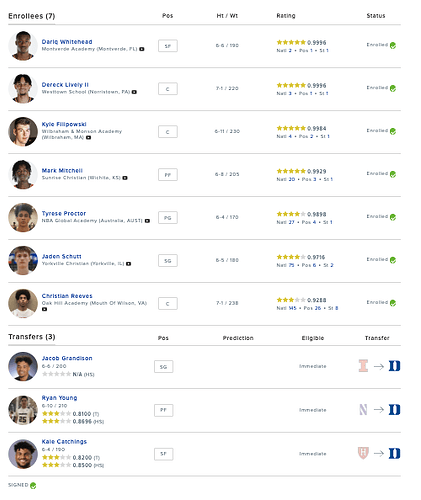Click Illinois logo in Jacob Grandison row

coord(363,366)
